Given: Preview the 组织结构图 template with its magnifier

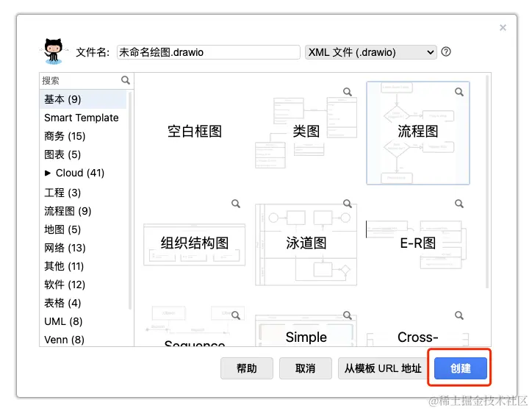Looking at the screenshot, I should pyautogui.click(x=236, y=204).
